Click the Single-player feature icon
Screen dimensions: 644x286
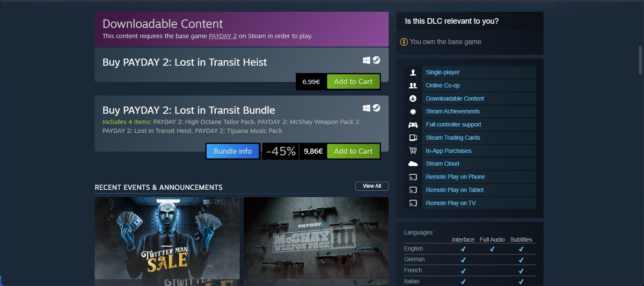(x=413, y=73)
